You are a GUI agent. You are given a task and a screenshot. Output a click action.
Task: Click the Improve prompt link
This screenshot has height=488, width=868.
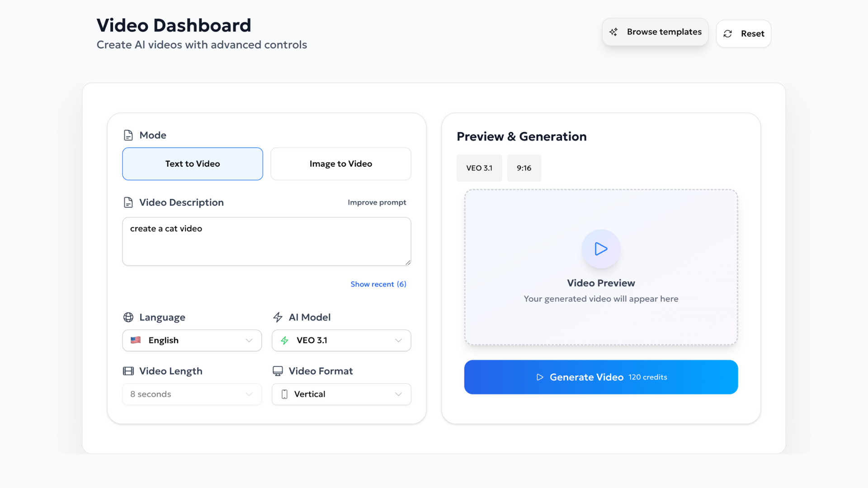[x=377, y=202]
